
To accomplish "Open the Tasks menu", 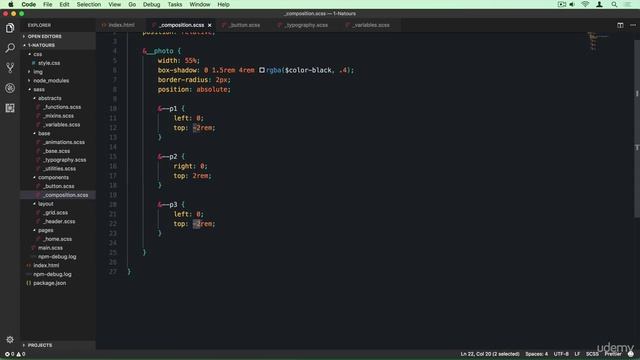I will click(x=175, y=4).
